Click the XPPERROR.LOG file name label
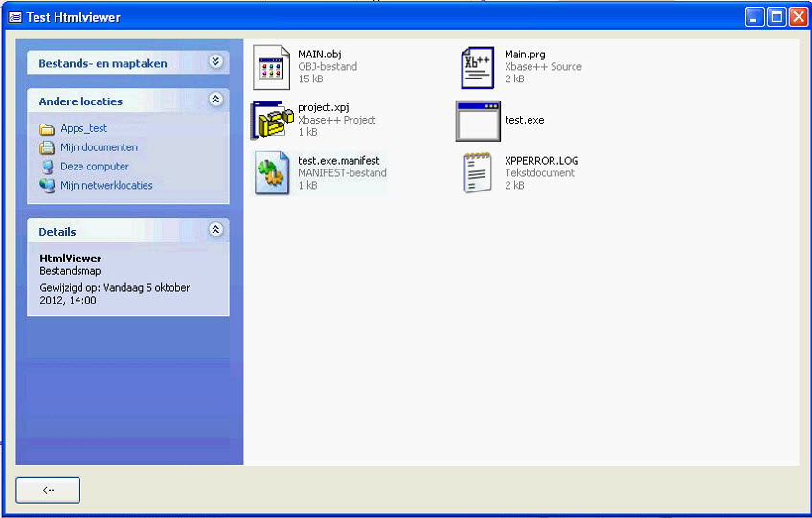Image resolution: width=812 pixels, height=518 pixels. (541, 161)
